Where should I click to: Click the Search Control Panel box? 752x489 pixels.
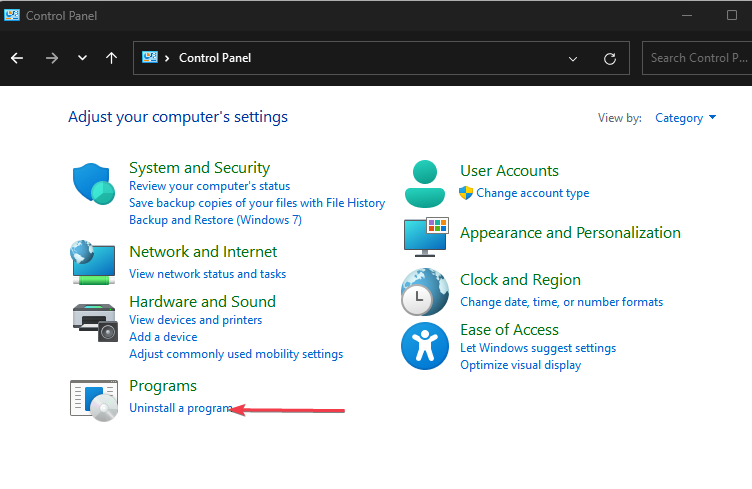coord(697,58)
